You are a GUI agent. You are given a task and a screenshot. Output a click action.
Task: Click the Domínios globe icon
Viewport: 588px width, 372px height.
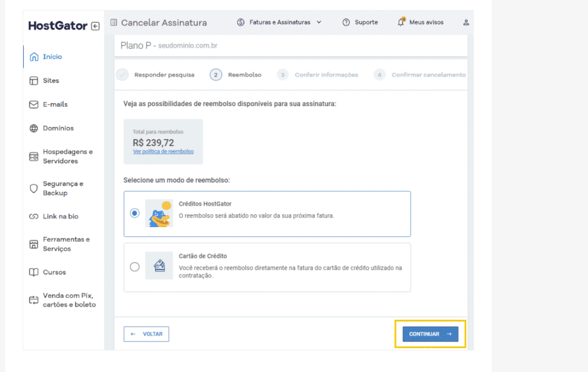(34, 129)
